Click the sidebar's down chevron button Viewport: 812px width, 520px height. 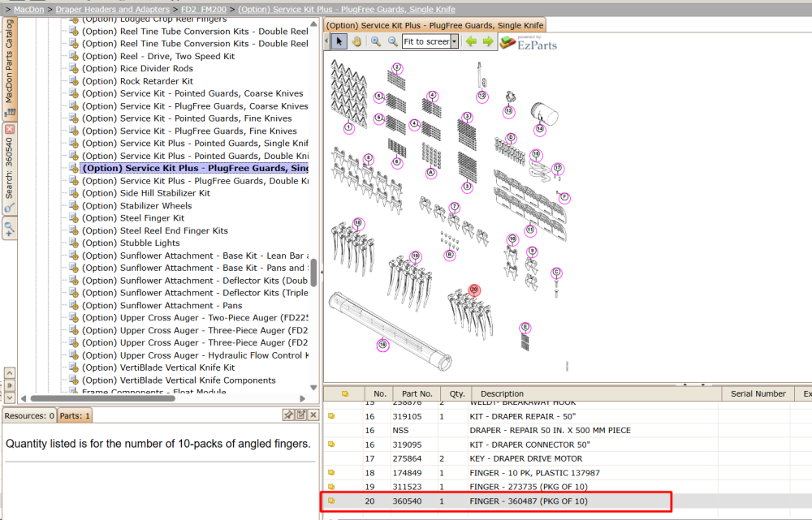point(9,398)
